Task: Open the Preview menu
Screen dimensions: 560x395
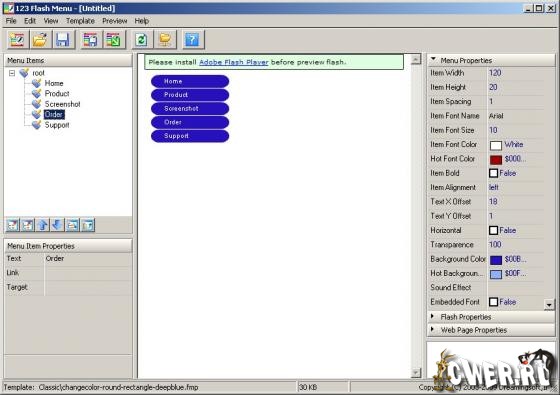Action: (115, 21)
